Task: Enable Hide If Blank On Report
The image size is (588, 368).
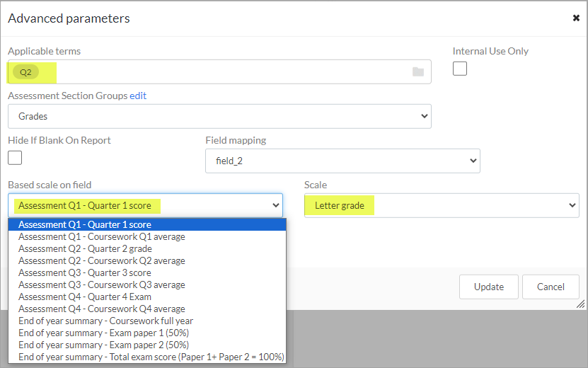Action: coord(15,158)
